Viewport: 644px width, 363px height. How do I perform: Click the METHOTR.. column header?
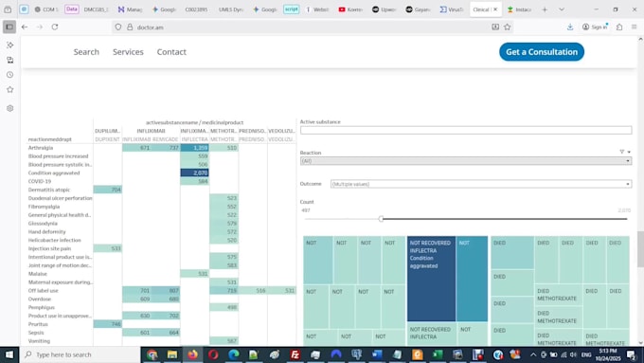click(x=224, y=131)
